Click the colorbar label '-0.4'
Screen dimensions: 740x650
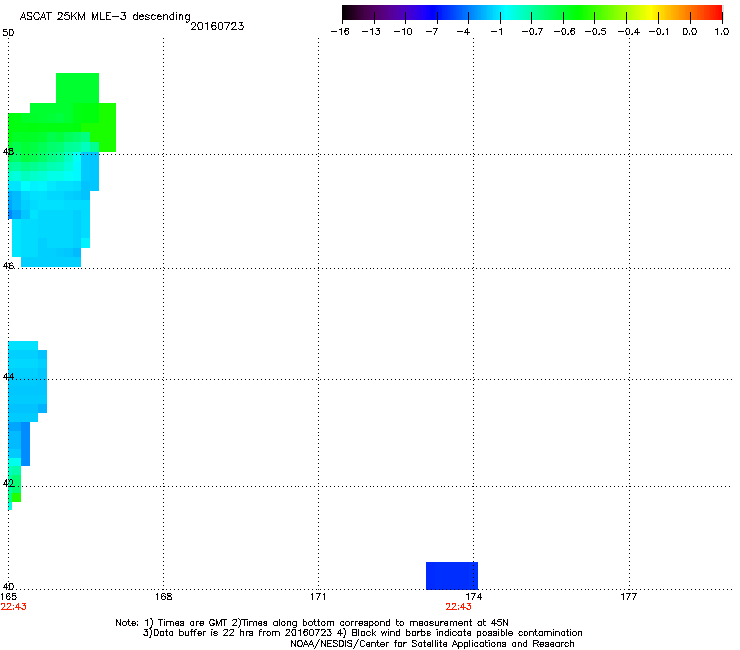tap(628, 32)
